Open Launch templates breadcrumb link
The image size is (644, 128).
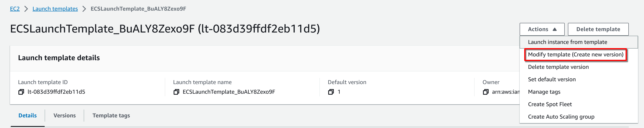[55, 9]
